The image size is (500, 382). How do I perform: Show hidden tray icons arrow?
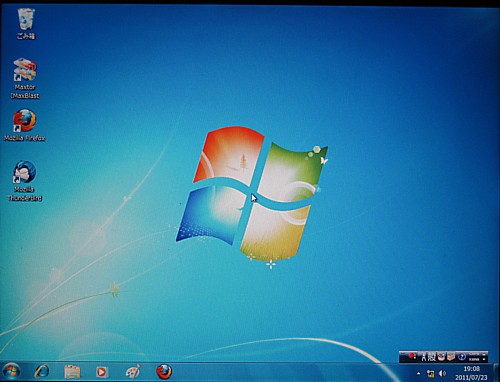418,373
